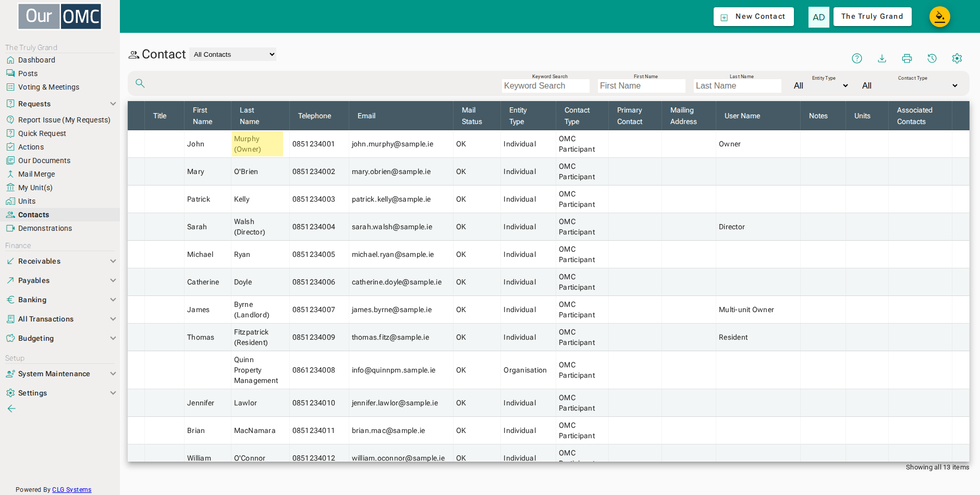
Task: Open the All Contacts view dropdown
Action: click(233, 54)
